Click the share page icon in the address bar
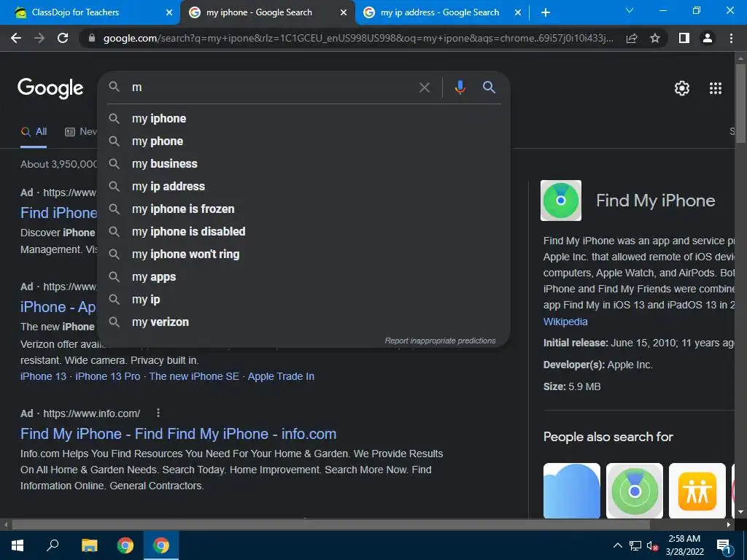 click(632, 38)
